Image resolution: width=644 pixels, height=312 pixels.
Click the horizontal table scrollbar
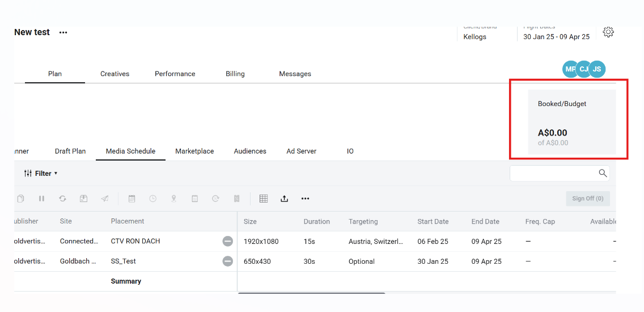311,293
